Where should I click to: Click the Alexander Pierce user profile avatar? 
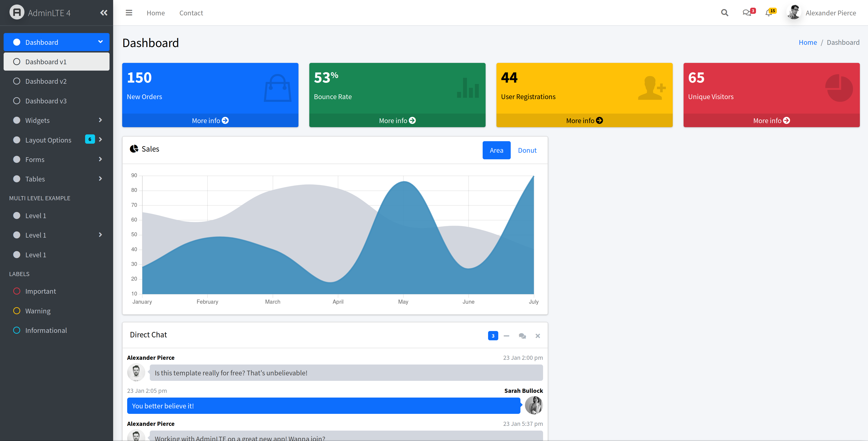point(794,12)
